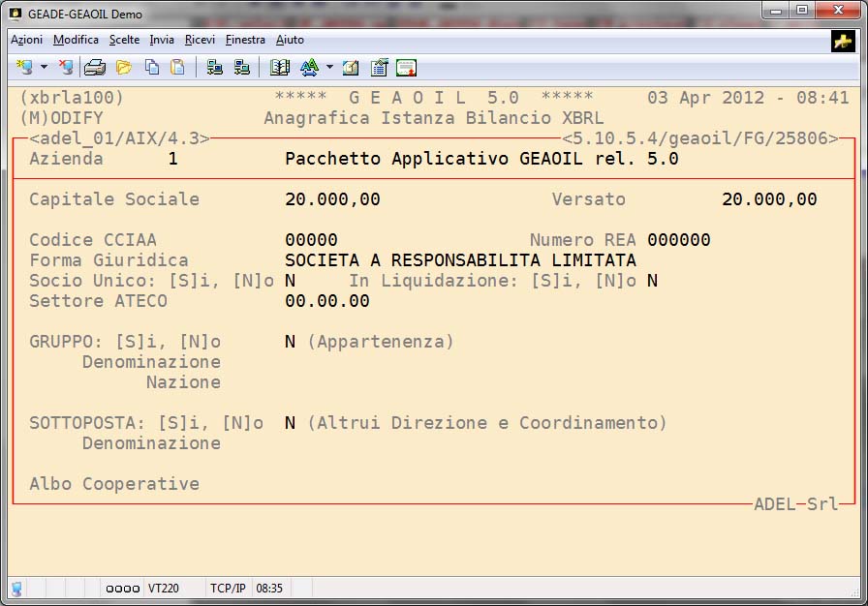
Task: Open the Modifica menu
Action: 76,40
